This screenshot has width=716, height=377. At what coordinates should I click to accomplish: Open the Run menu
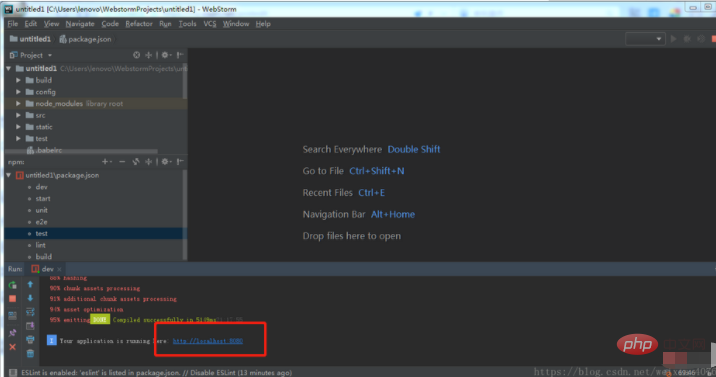point(165,24)
